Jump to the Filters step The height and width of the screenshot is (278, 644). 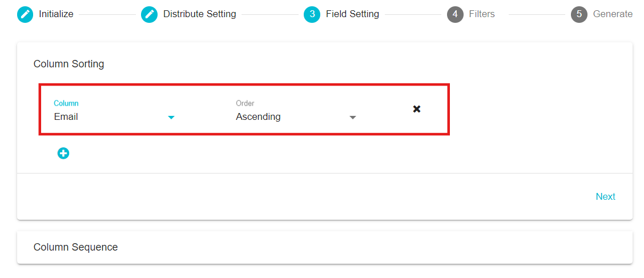pyautogui.click(x=482, y=14)
